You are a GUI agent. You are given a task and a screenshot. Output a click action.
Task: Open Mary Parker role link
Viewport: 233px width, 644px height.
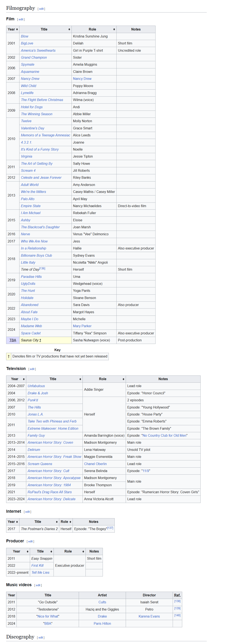click(82, 326)
